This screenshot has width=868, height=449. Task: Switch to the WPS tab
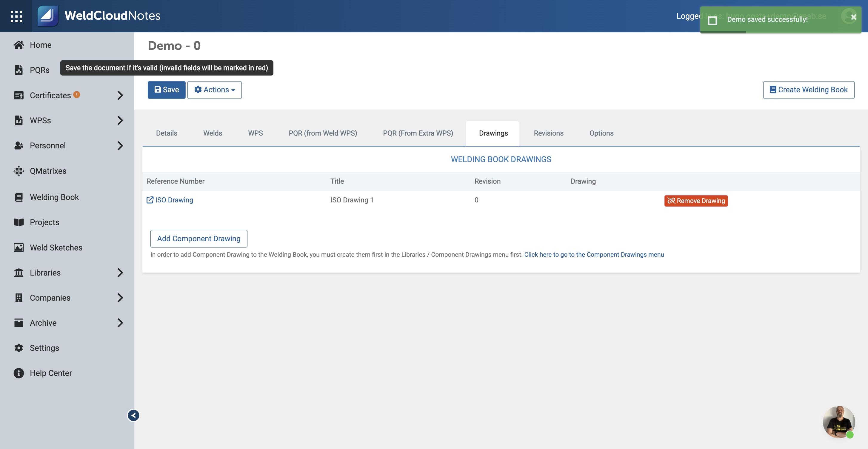click(x=256, y=133)
